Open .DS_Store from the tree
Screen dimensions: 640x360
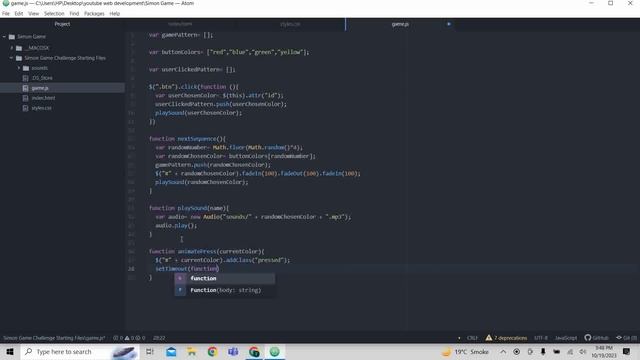pos(42,78)
